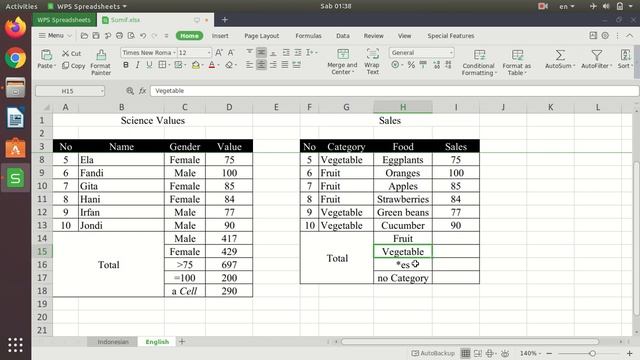Image resolution: width=640 pixels, height=360 pixels.
Task: Click the zoom slider handle
Action: [x=592, y=353]
